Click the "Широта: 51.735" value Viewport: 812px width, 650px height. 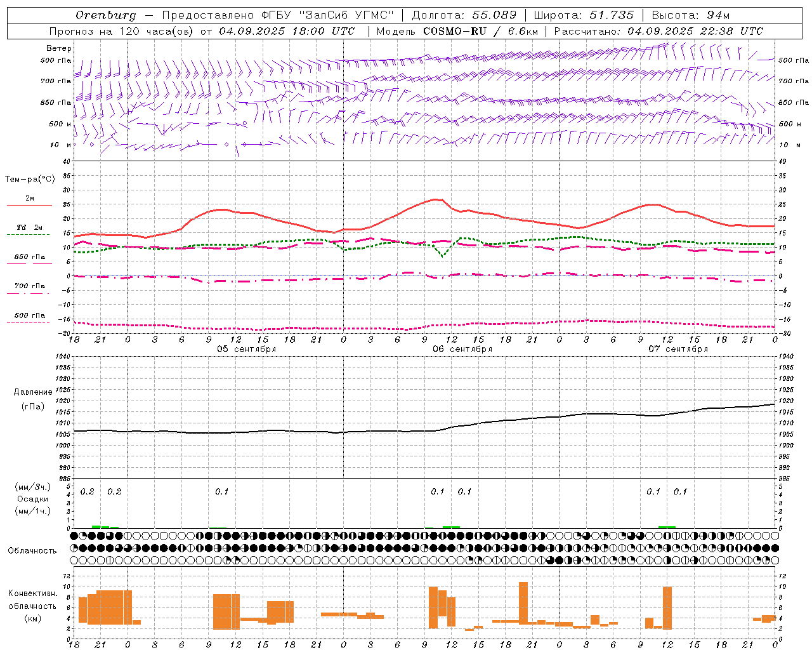[x=584, y=15]
